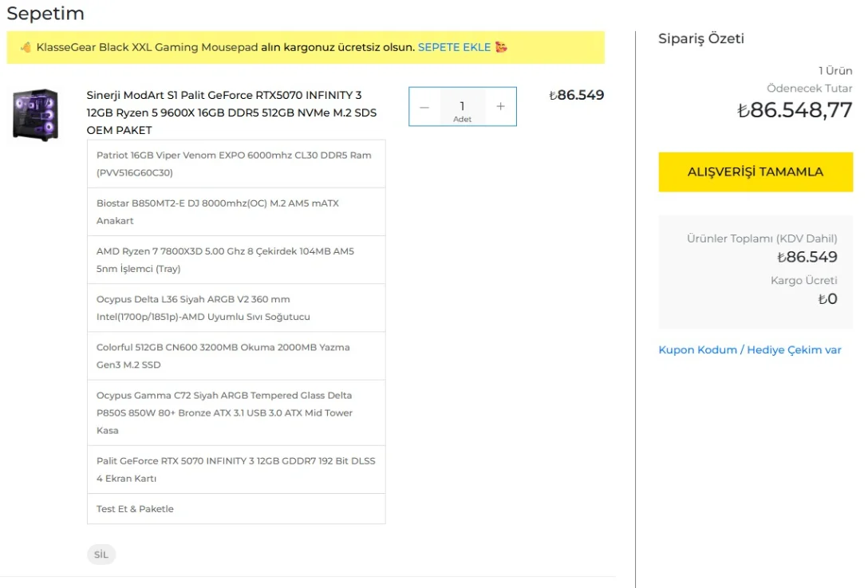The width and height of the screenshot is (868, 588).
Task: Click the 1 Ürün count text
Action: click(x=835, y=71)
